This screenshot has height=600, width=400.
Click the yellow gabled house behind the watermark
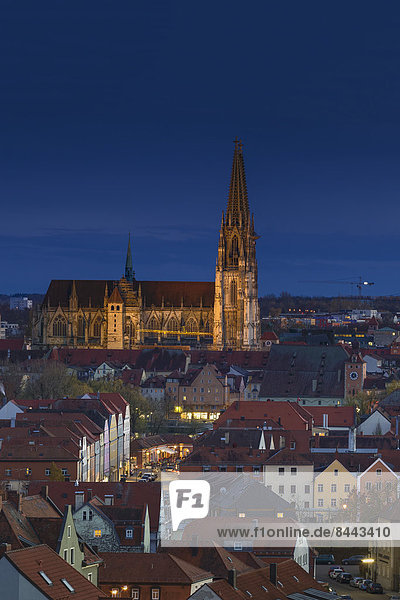tap(335, 485)
